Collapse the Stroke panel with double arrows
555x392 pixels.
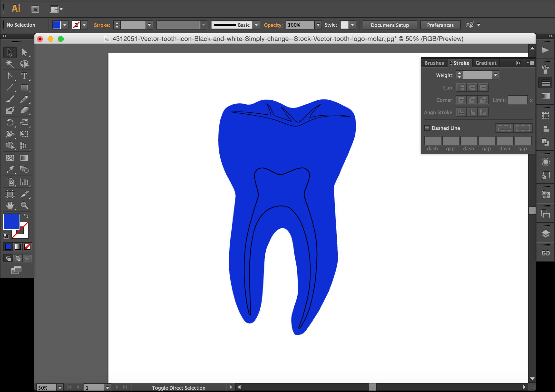(518, 63)
